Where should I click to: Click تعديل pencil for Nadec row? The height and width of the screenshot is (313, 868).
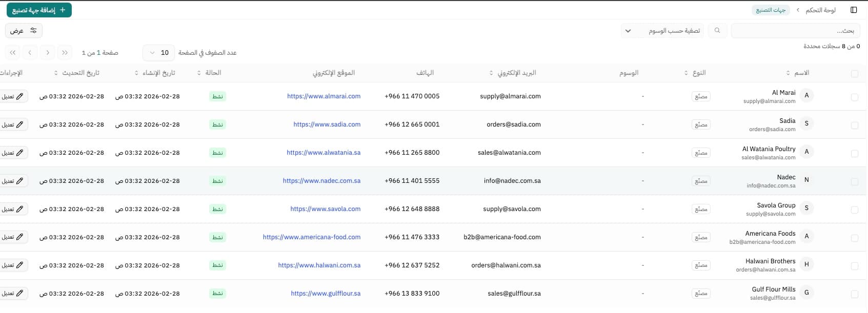pyautogui.click(x=13, y=181)
